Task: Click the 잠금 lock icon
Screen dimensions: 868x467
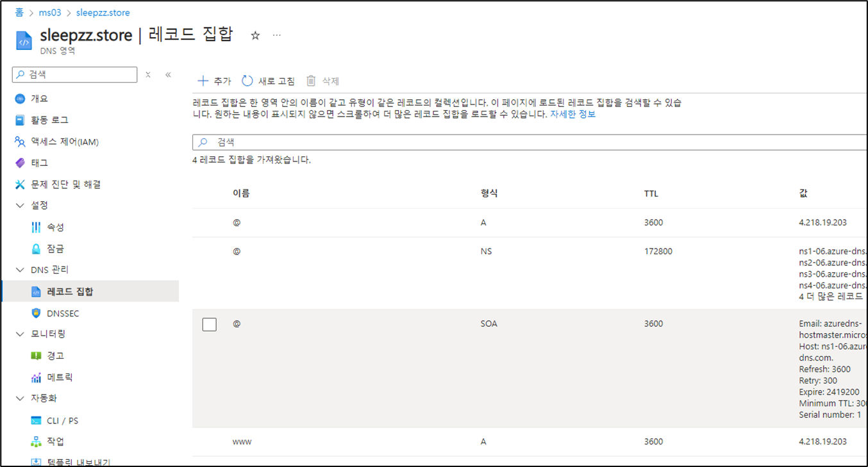Action: (x=36, y=249)
